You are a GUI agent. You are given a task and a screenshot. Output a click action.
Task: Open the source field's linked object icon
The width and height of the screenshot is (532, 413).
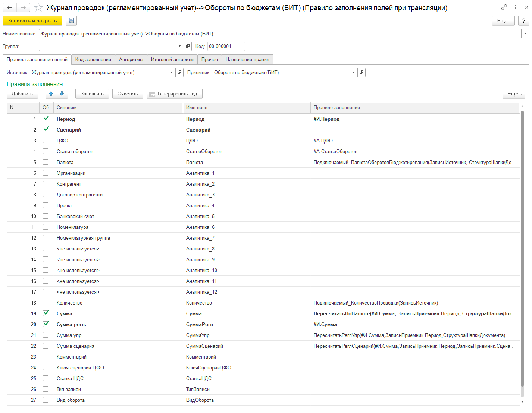tap(180, 73)
